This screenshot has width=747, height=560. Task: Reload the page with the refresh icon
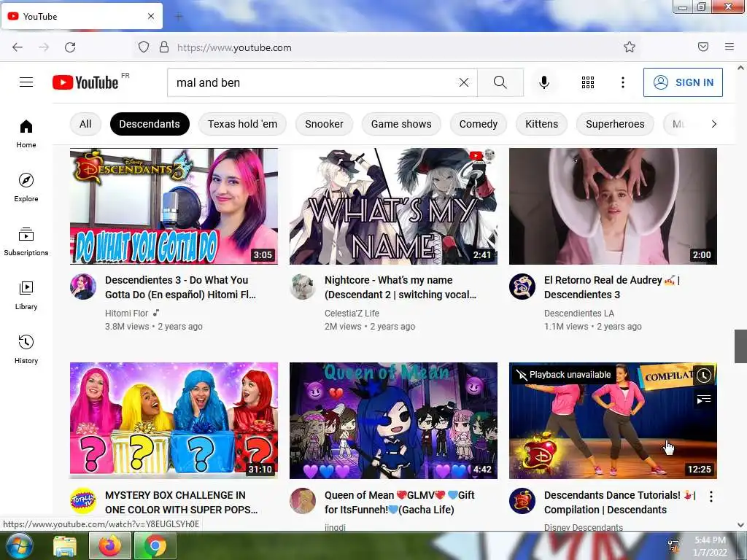tap(70, 47)
